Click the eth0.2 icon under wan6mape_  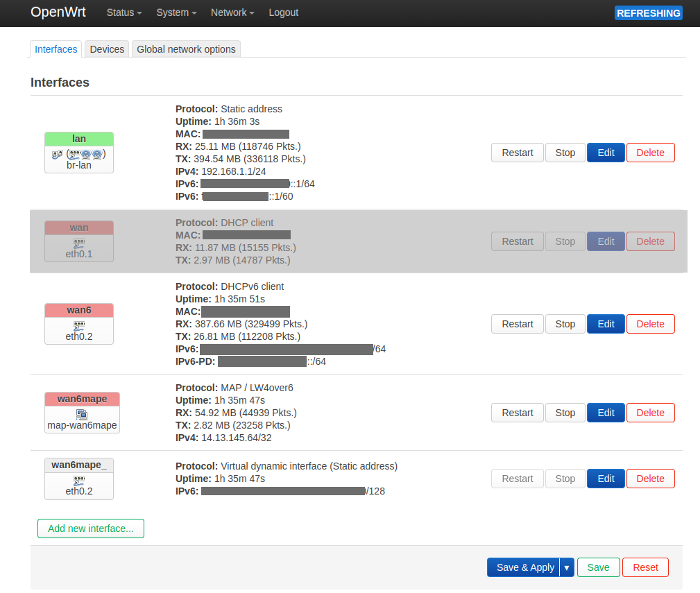click(x=79, y=480)
